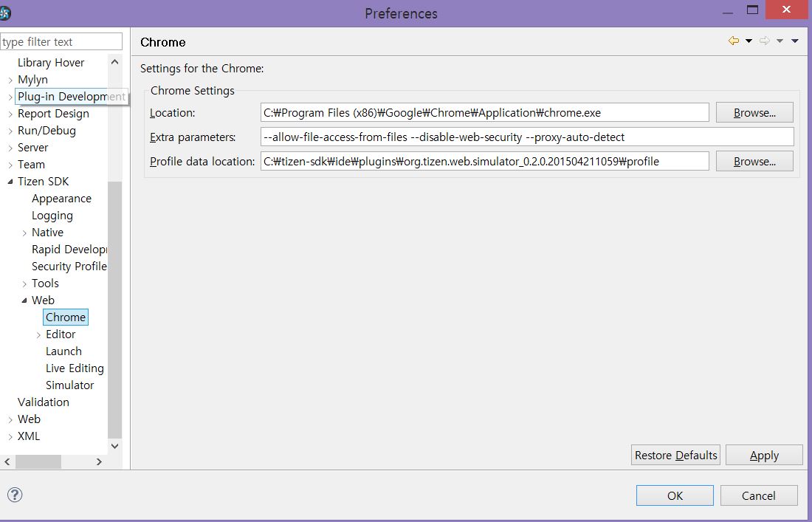This screenshot has height=522, width=812.
Task: Expand the top-level Web node arrow
Action: (x=10, y=420)
